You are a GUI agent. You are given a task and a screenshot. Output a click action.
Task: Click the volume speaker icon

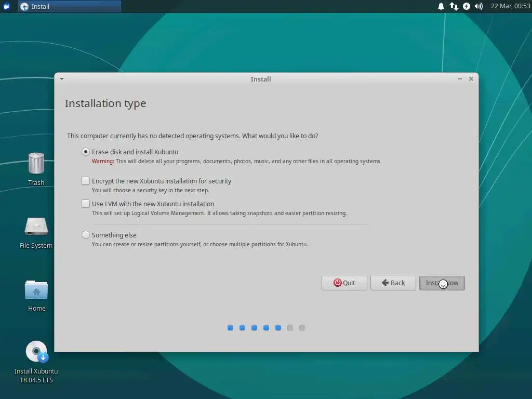point(478,6)
